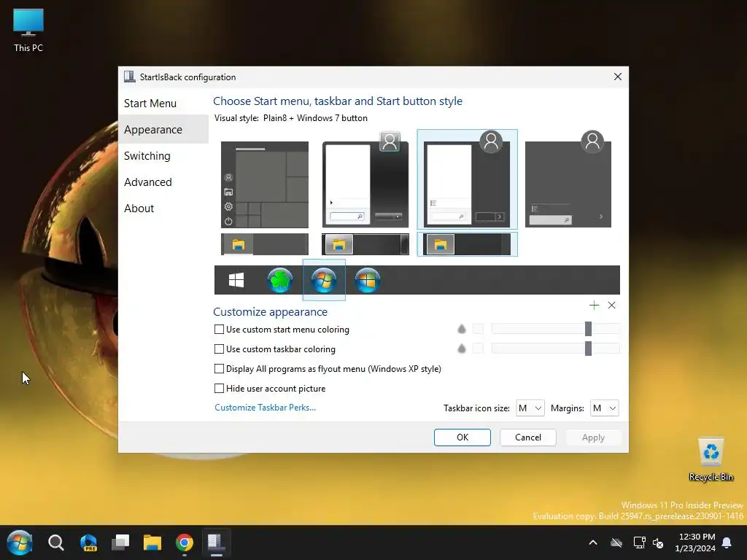Click the StartIsBack title bar app icon
Screen dimensions: 747x560
click(x=129, y=77)
